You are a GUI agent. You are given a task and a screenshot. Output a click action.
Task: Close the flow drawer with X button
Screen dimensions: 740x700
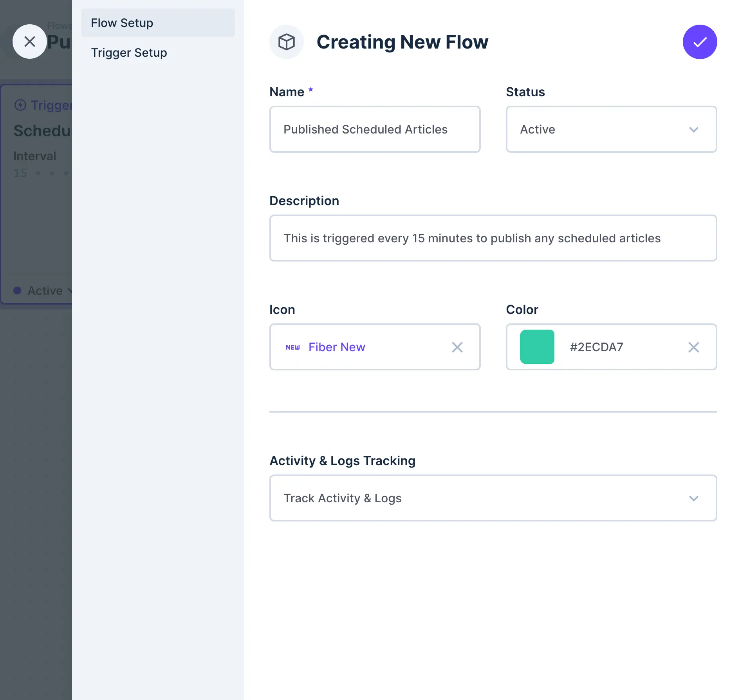coord(30,41)
